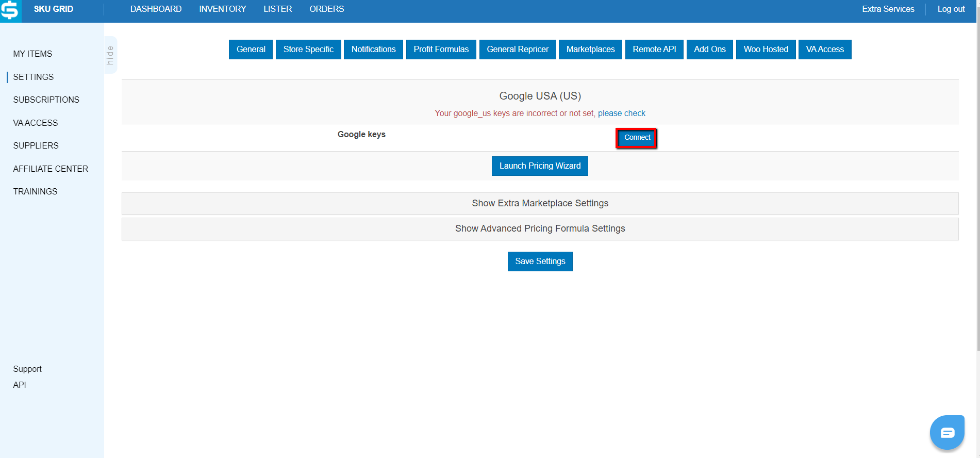Launch the Pricing Wizard

pos(540,166)
